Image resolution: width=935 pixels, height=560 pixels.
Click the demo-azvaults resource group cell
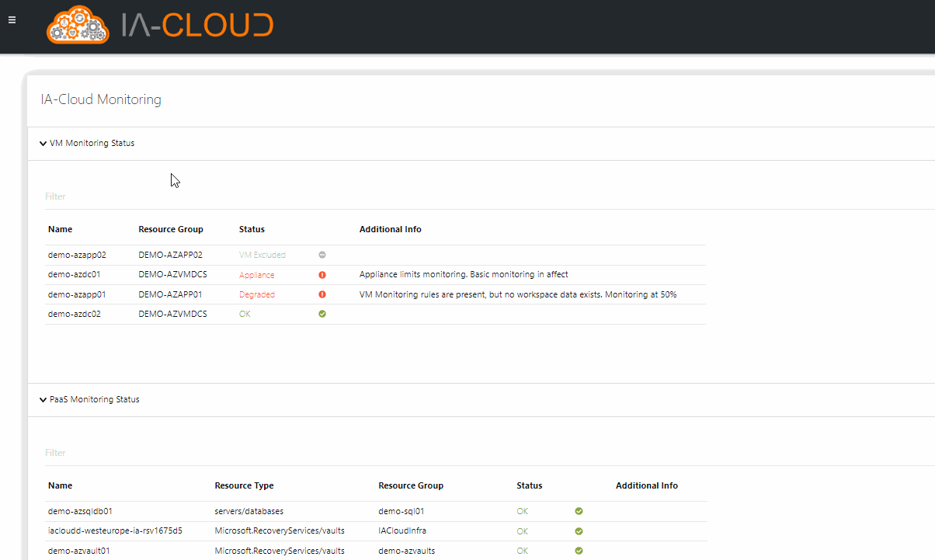tap(406, 551)
